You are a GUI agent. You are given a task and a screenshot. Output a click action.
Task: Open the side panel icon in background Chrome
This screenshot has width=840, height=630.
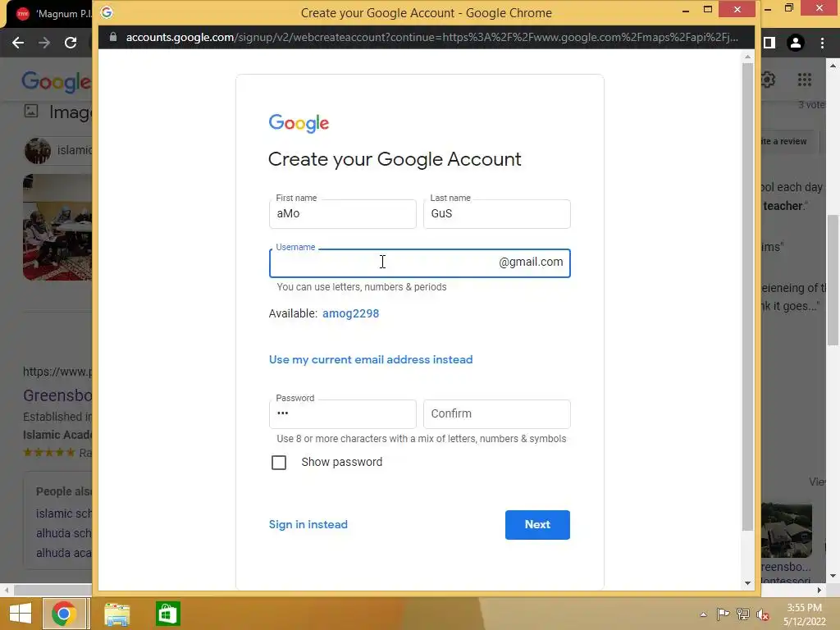pyautogui.click(x=769, y=43)
